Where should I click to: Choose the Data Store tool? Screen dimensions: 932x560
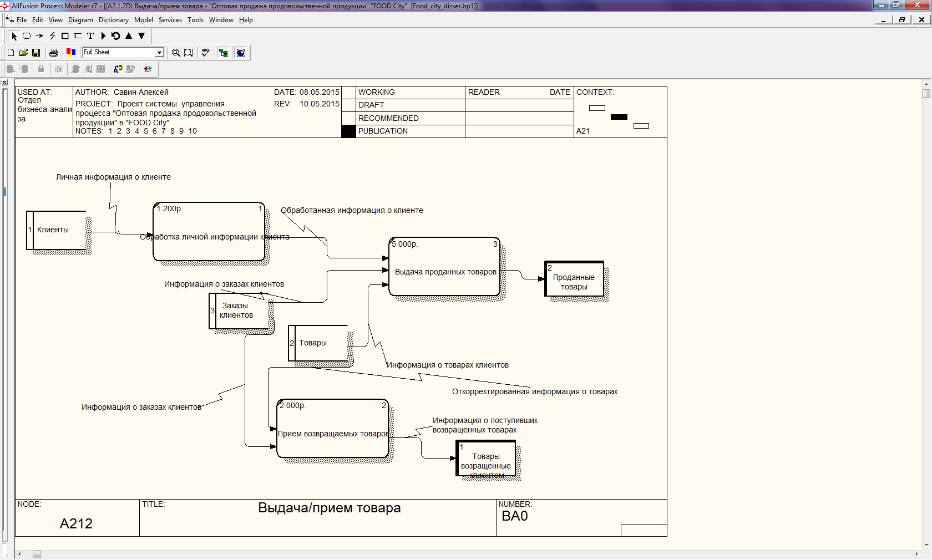78,36
